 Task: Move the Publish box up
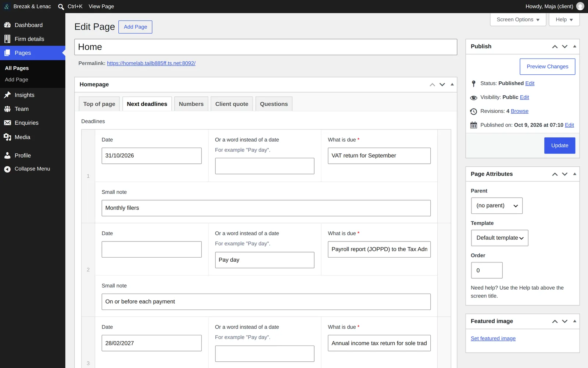click(555, 47)
